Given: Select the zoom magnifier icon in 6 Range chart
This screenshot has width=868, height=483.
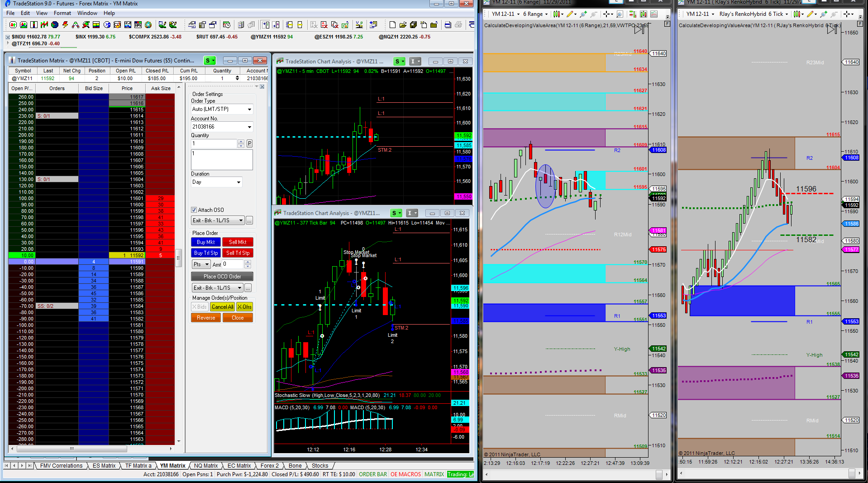Looking at the screenshot, I should pos(620,14).
